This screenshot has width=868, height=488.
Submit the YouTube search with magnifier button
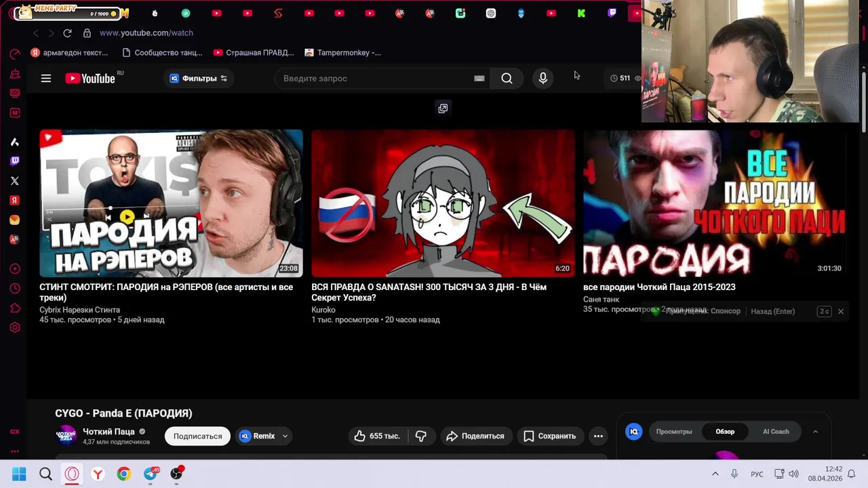click(x=507, y=79)
